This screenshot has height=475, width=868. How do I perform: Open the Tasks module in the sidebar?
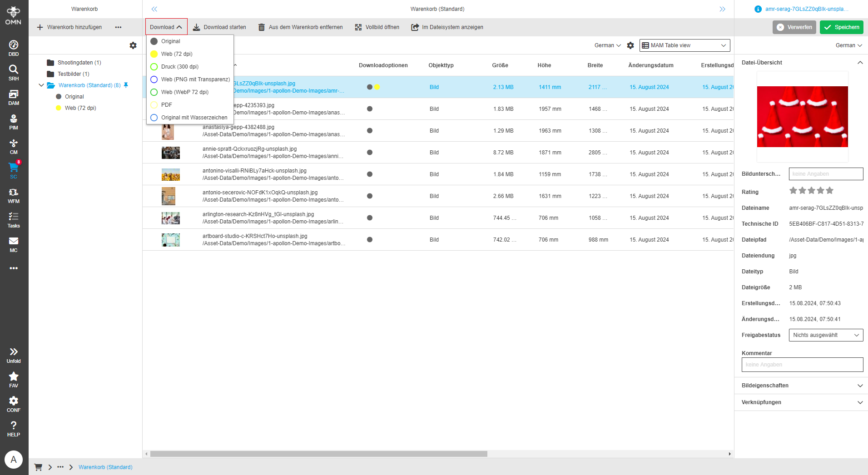(14, 218)
